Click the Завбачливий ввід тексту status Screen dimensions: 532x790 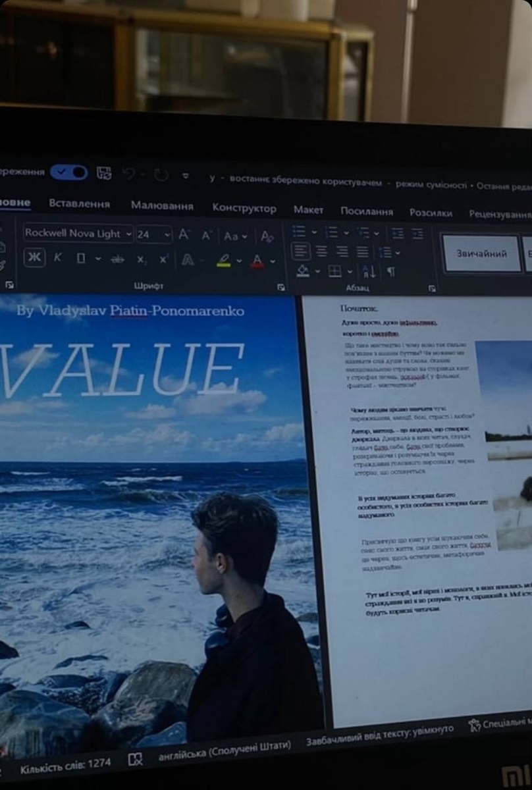380,736
